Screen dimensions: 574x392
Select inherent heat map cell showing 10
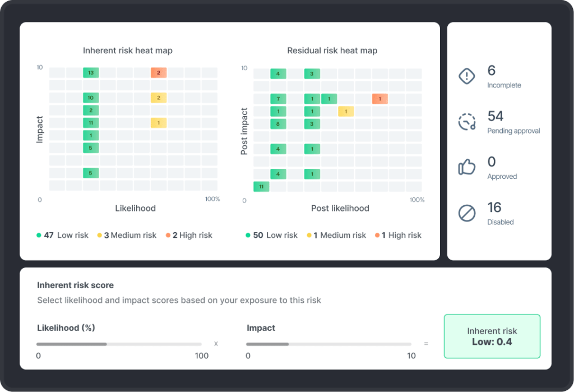pos(91,98)
